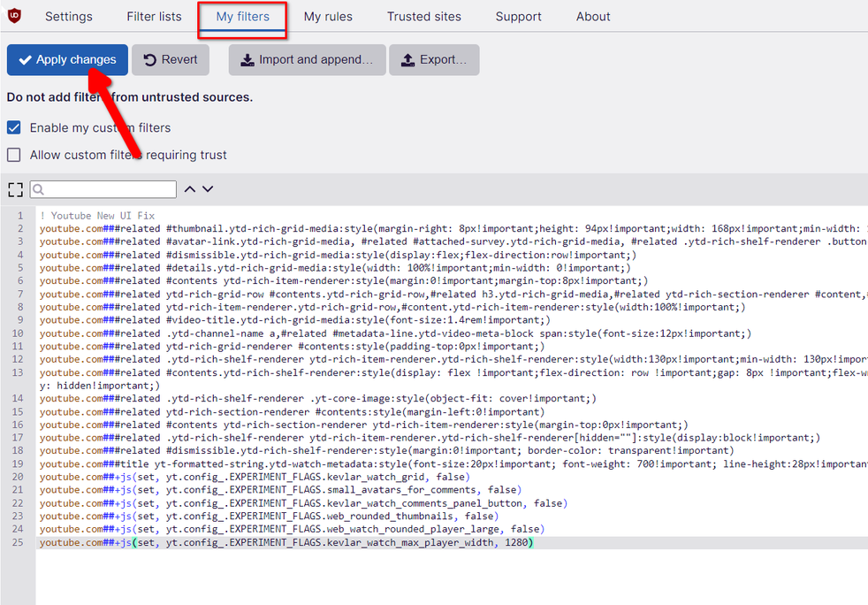Jump to next search match arrow

coord(208,189)
